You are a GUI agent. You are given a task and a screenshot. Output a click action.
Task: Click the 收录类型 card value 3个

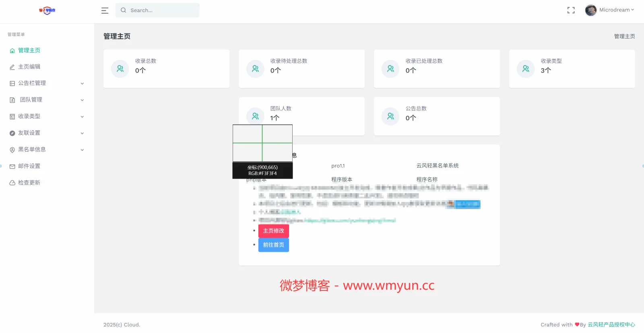click(x=546, y=70)
